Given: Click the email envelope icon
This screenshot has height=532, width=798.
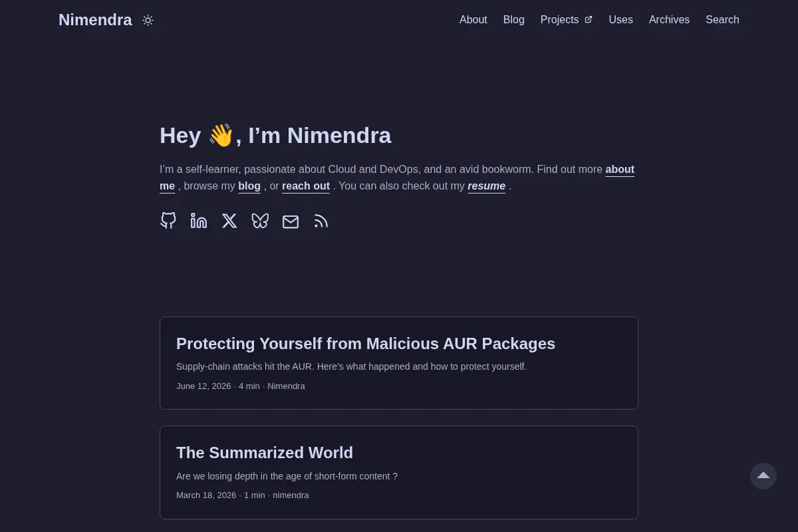Looking at the screenshot, I should (x=291, y=221).
